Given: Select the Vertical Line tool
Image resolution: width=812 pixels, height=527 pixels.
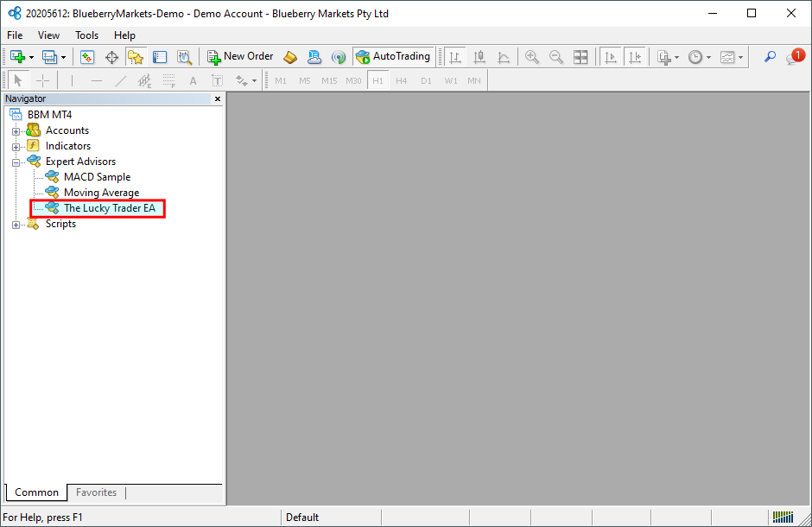Looking at the screenshot, I should (x=72, y=80).
